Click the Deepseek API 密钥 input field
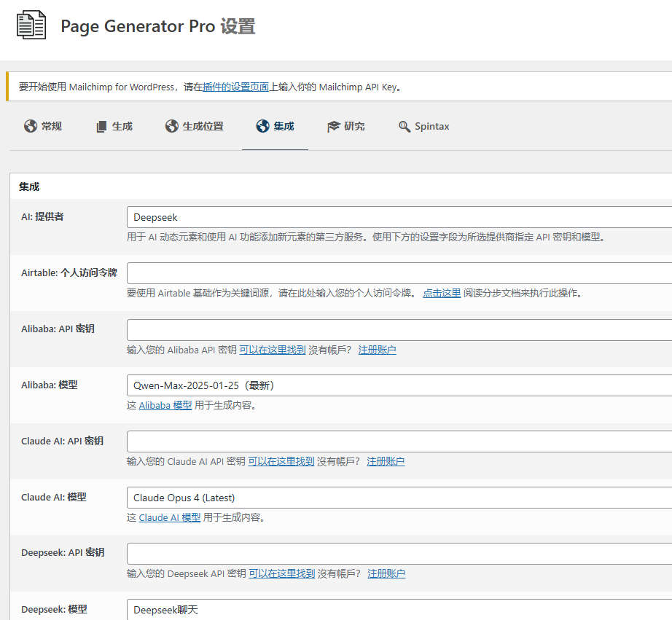672x620 pixels. (x=399, y=554)
